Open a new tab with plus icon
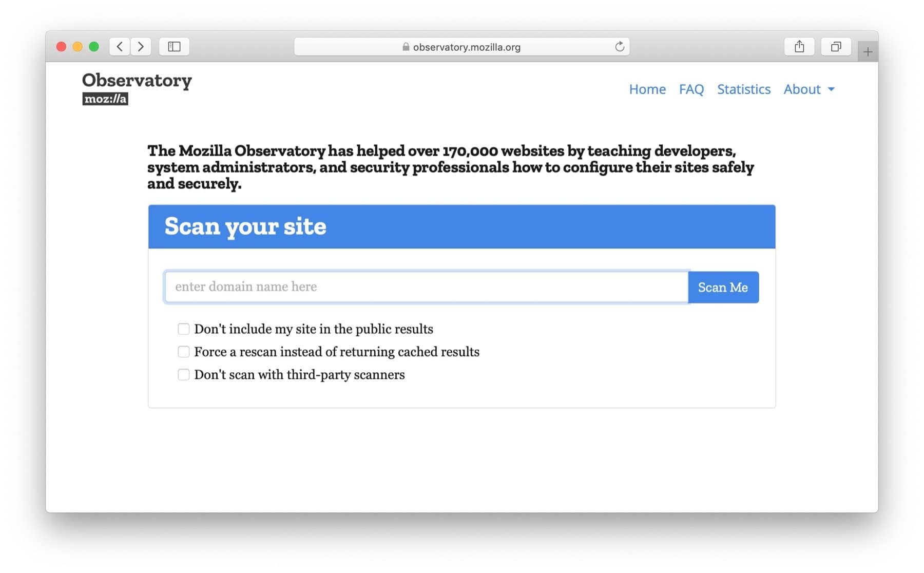 point(868,52)
